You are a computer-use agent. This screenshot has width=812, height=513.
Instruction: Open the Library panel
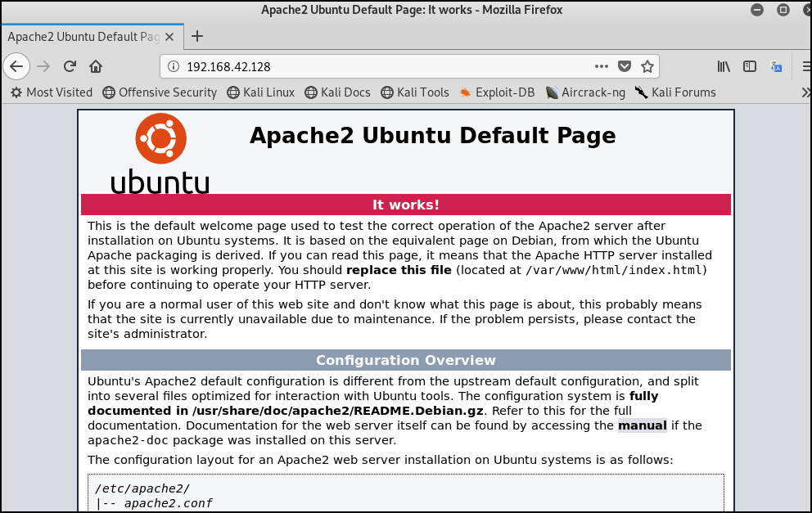point(724,67)
